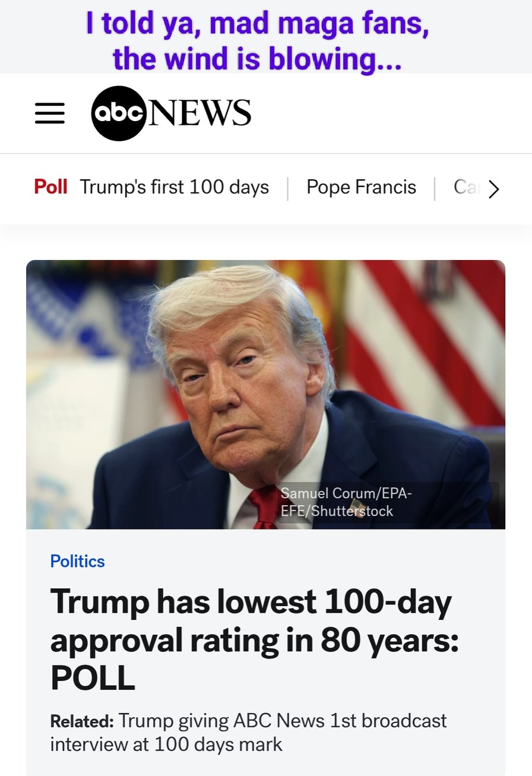Viewport: 532px width, 776px height.
Task: Select the red Poll label
Action: coord(50,187)
